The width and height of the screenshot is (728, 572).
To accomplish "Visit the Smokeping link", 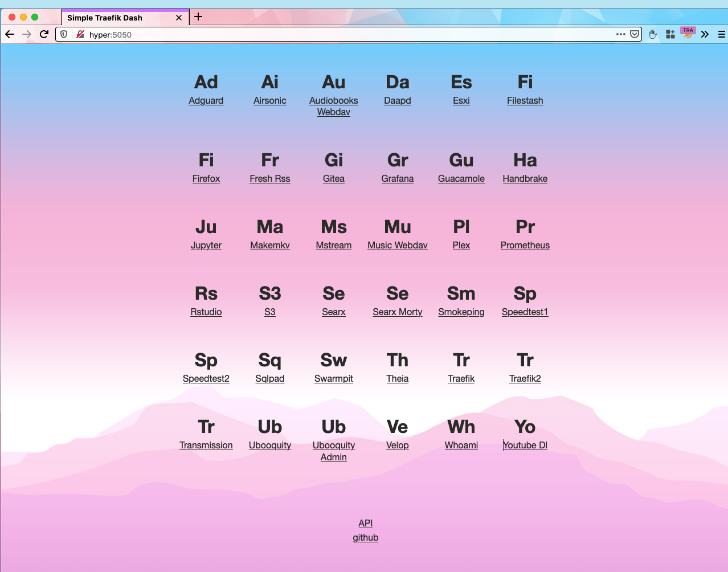I will pyautogui.click(x=461, y=312).
